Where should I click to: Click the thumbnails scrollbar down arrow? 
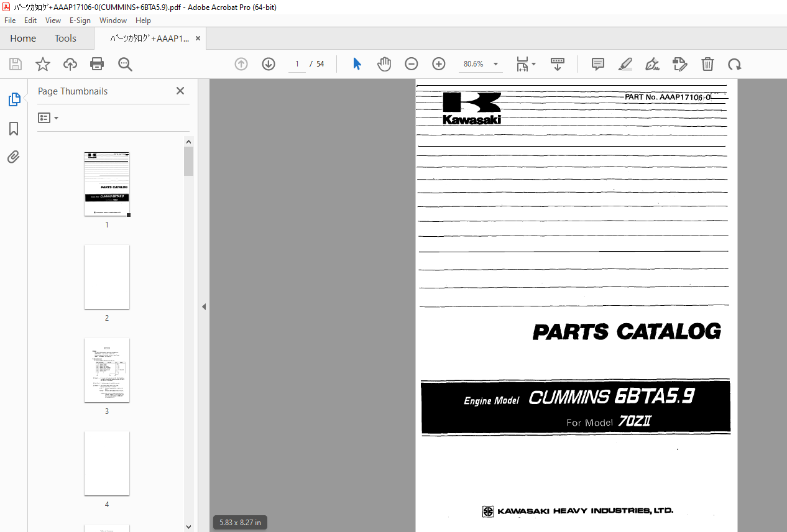(x=188, y=527)
